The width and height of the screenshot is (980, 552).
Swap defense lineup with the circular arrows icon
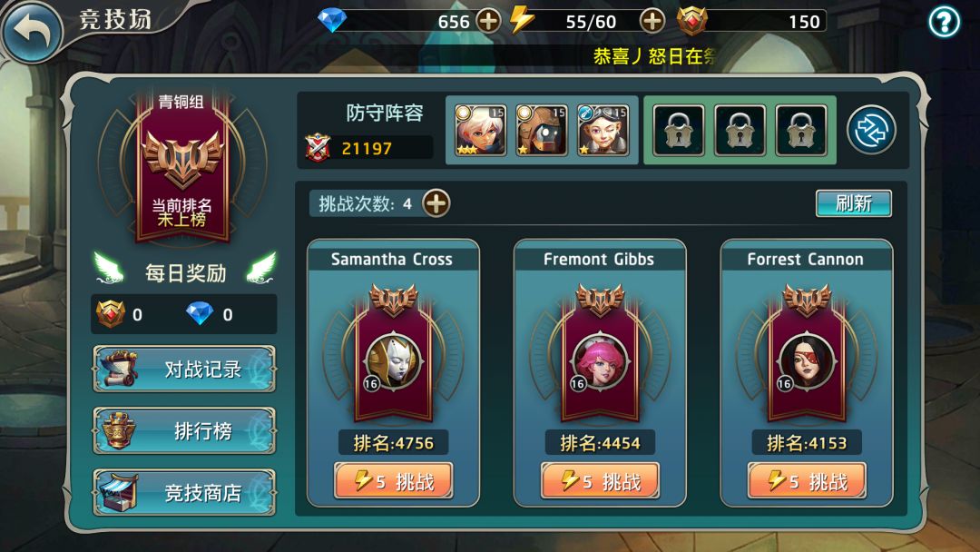[x=871, y=130]
